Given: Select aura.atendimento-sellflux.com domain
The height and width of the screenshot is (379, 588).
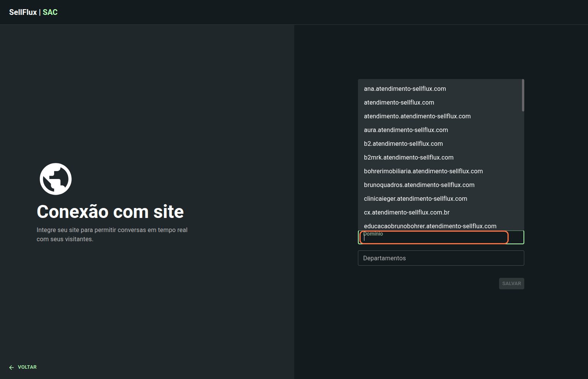Looking at the screenshot, I should coord(406,130).
